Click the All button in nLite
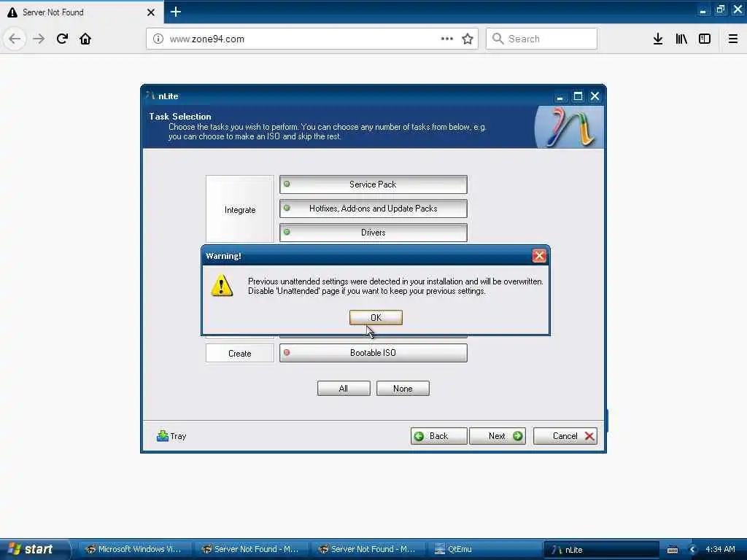The height and width of the screenshot is (560, 747). coord(344,388)
